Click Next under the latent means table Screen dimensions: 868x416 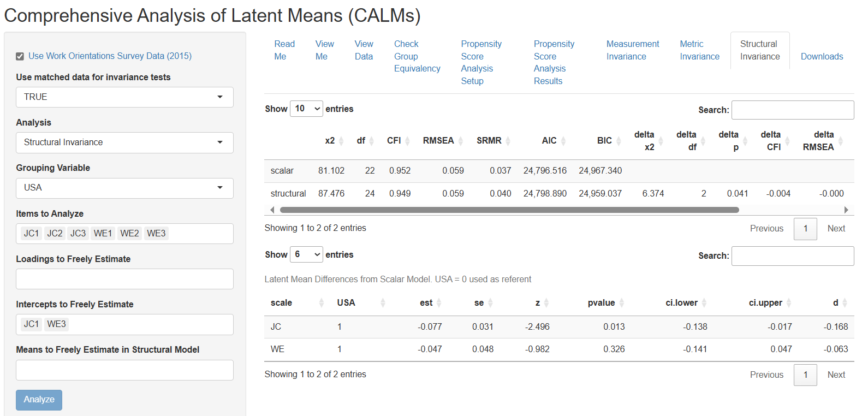pyautogui.click(x=836, y=375)
